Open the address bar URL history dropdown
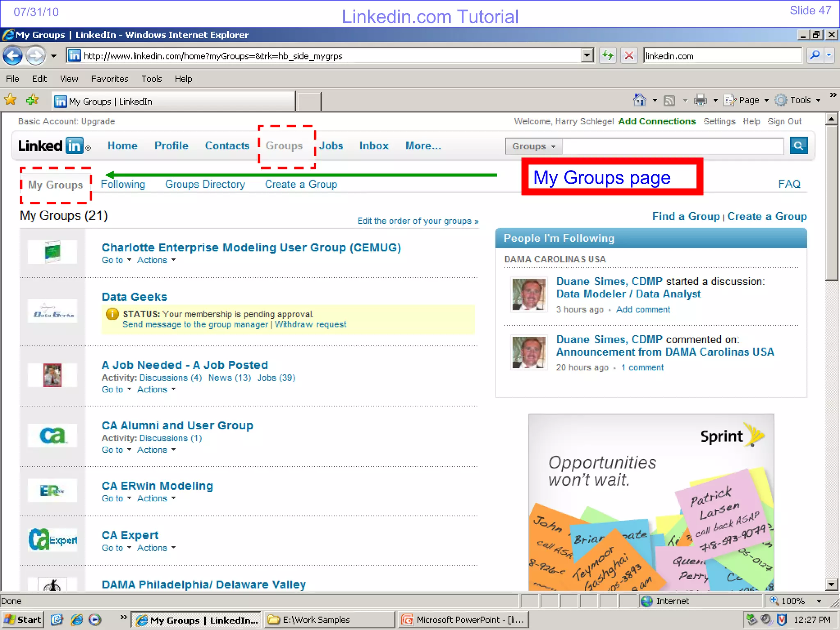The height and width of the screenshot is (630, 840). [587, 55]
